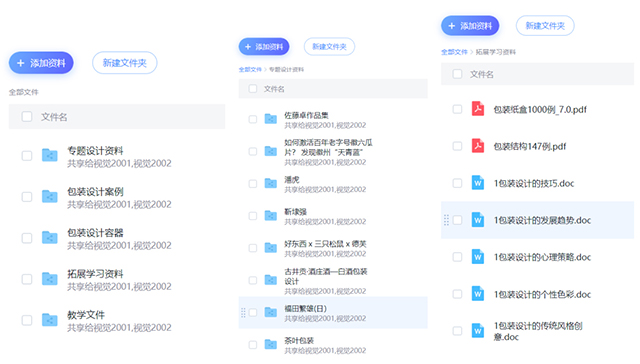Click the drag handle on 福田繁雄(日) row
The width and height of the screenshot is (640, 364).
pyautogui.click(x=243, y=313)
